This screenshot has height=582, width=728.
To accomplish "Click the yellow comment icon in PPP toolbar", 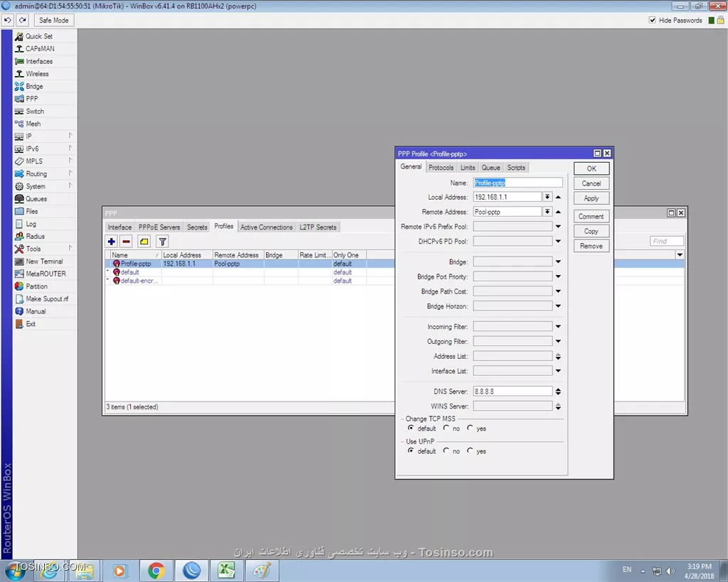I will 144,242.
